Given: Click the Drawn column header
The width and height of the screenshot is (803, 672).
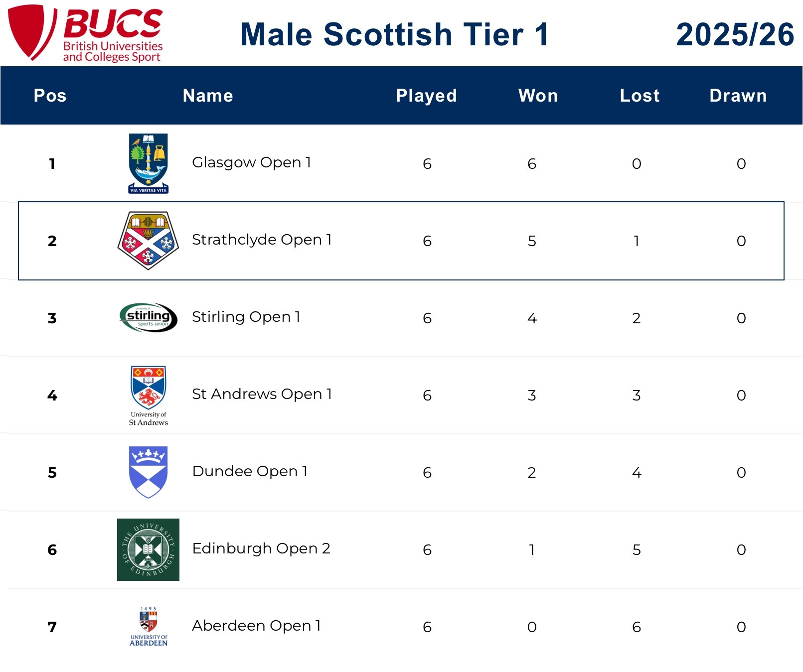Looking at the screenshot, I should click(x=738, y=96).
